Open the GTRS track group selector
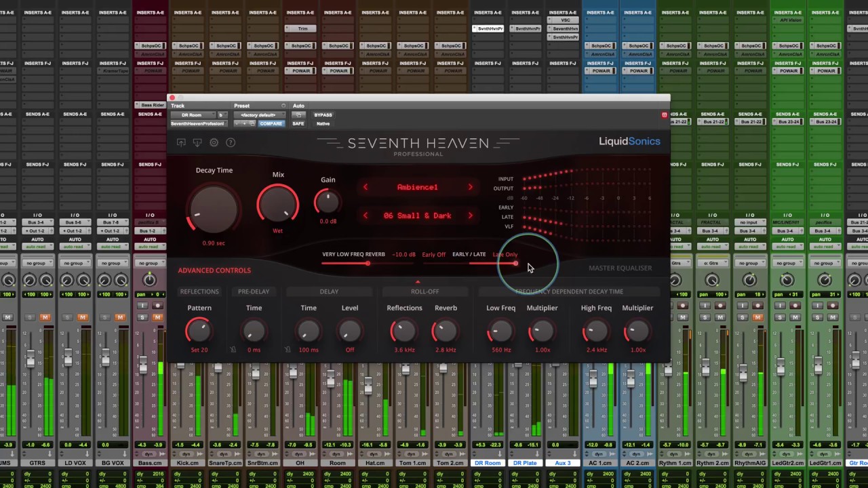Image resolution: width=868 pixels, height=488 pixels. click(37, 263)
